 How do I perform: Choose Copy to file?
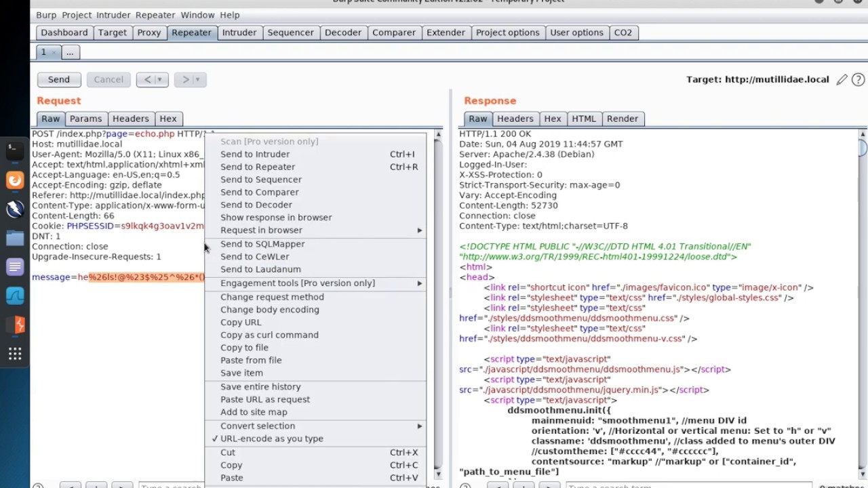coord(316,348)
